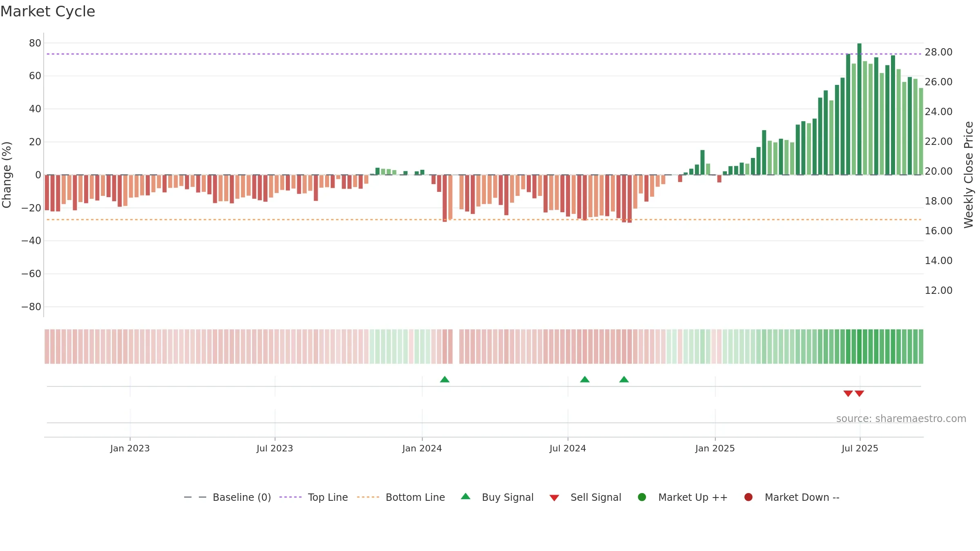Click the second red sell signal near Jul 2025
The height and width of the screenshot is (551, 980).
[x=860, y=393]
